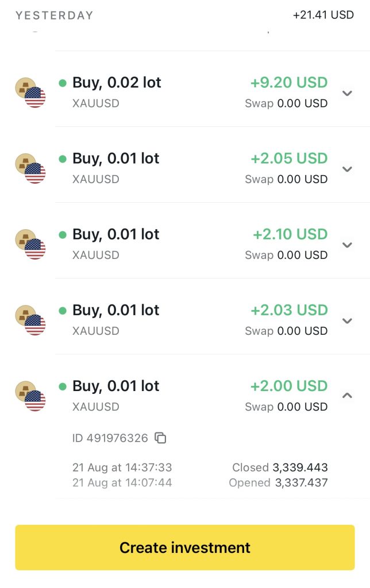Tap the YESTERDAY section header
Screen dimensions: 370x588
pyautogui.click(x=54, y=16)
